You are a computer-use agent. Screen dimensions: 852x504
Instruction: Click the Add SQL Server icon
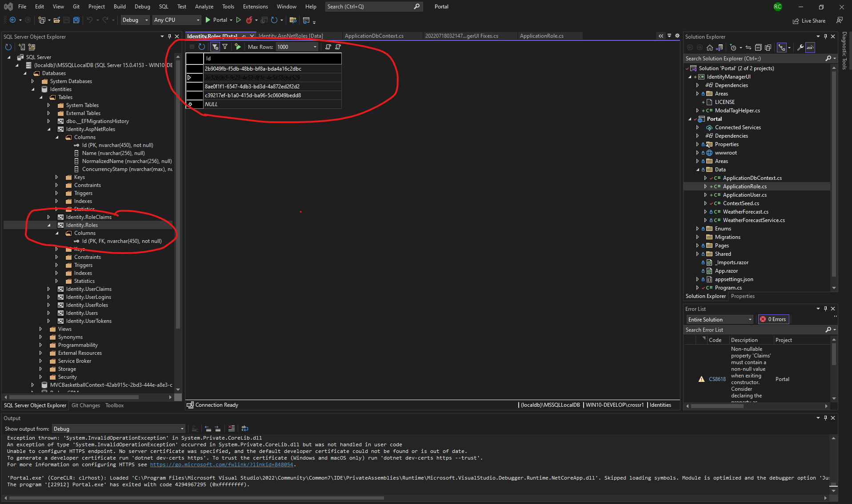coord(21,47)
